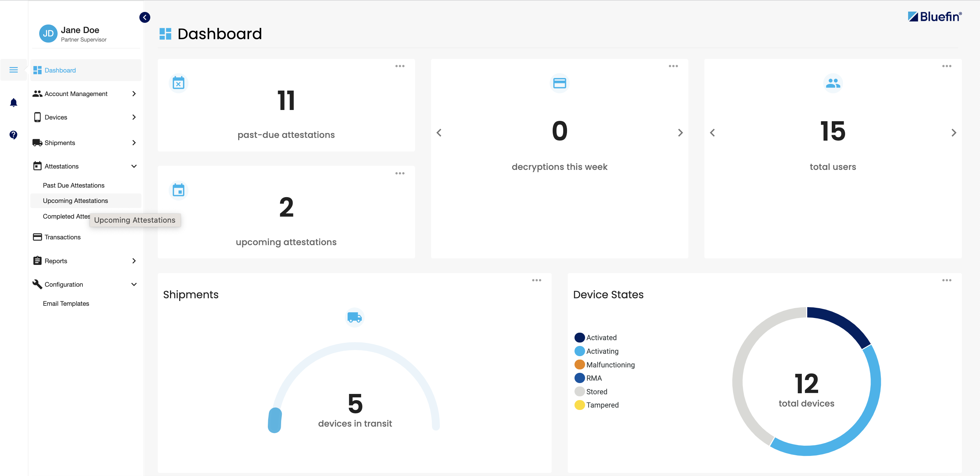Select the Configuration wrench icon
Screen dimensions: 980x476
point(36,284)
